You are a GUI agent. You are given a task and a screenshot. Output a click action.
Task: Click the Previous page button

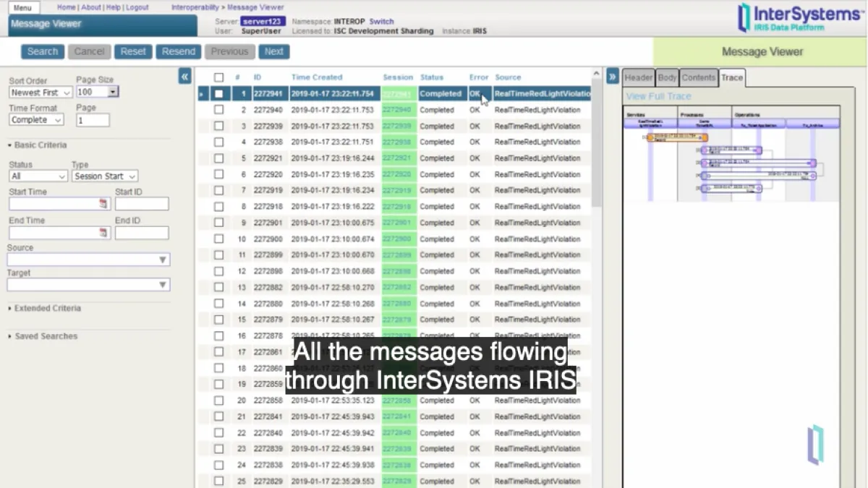[230, 51]
